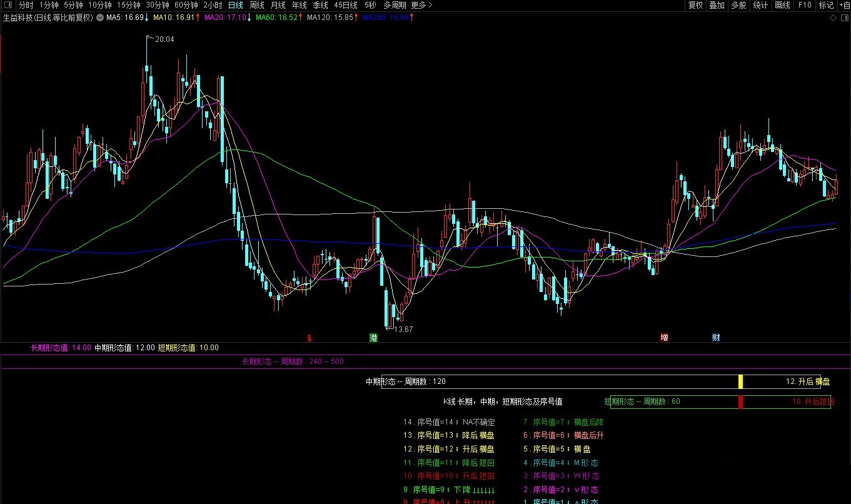
Task: Toggle the right sidebar panel icon
Action: [844, 18]
